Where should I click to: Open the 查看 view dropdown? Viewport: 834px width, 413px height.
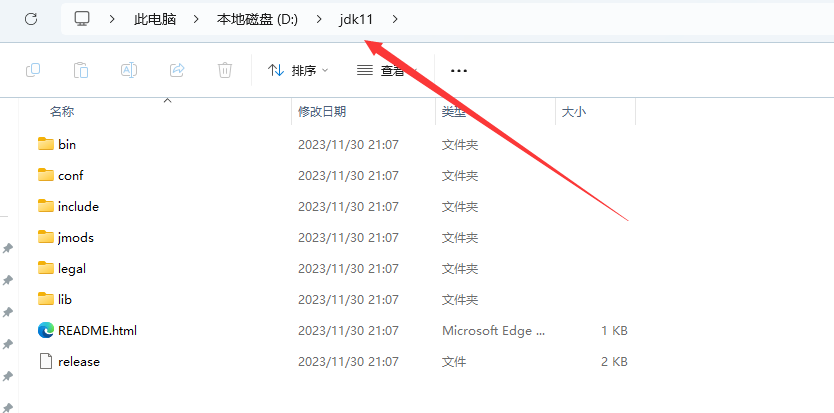[387, 70]
